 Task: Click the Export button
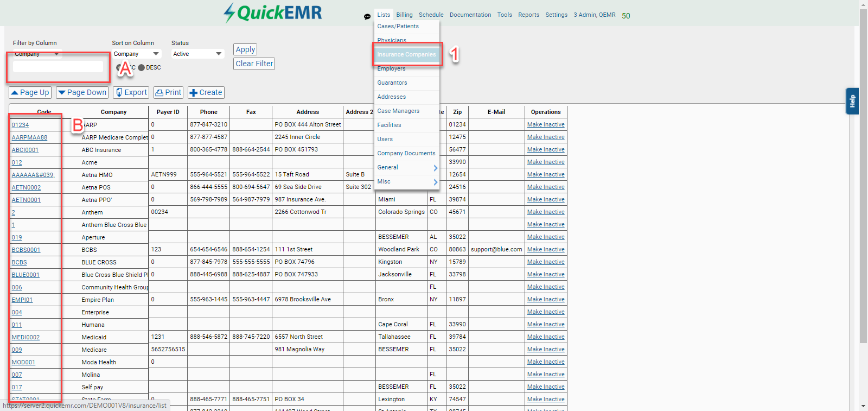tap(131, 93)
